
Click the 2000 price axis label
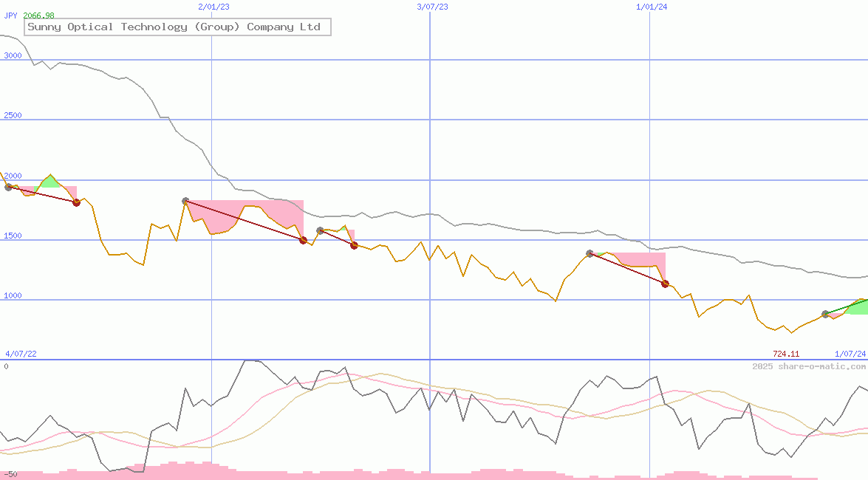(13, 176)
